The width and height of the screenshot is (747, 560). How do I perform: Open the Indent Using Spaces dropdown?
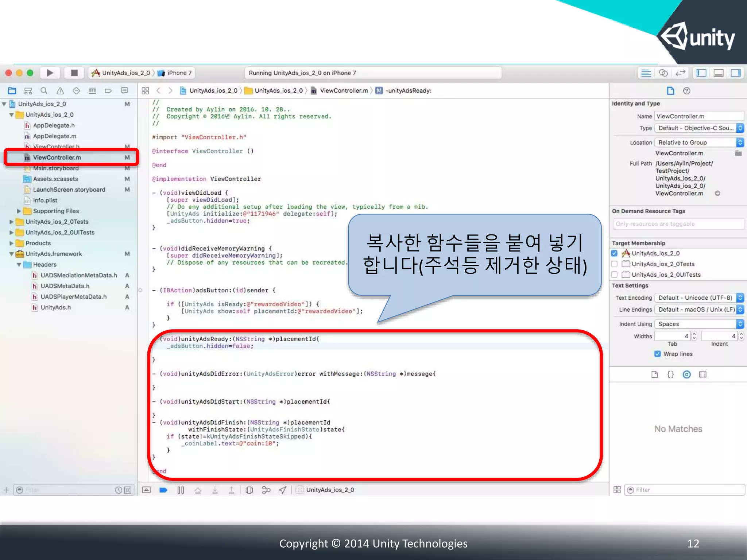click(x=699, y=324)
